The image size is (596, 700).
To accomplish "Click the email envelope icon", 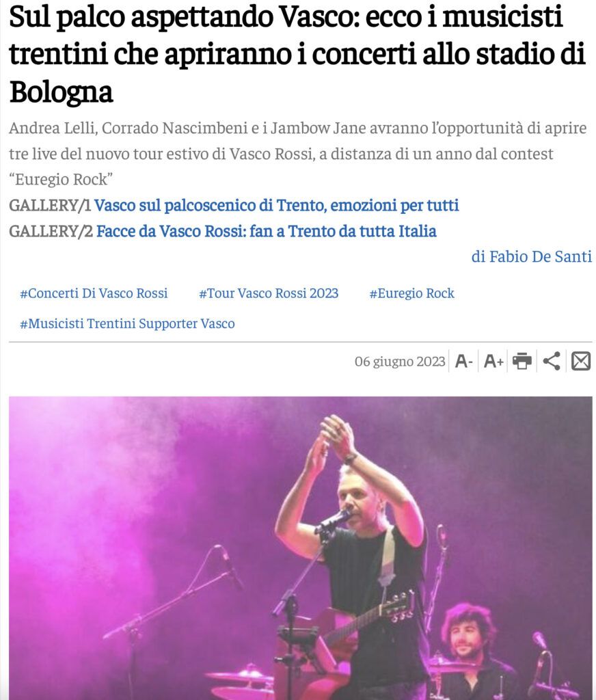I will coord(581,361).
